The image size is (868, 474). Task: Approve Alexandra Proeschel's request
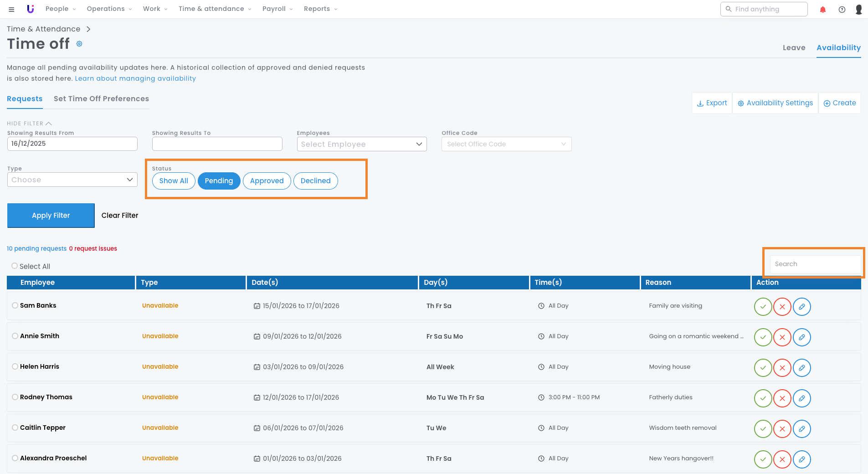(x=763, y=459)
